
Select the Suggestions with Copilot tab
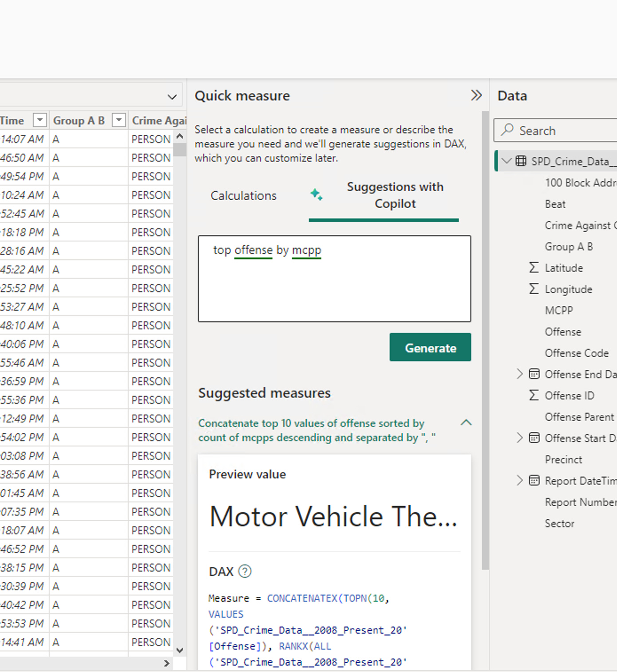point(395,195)
